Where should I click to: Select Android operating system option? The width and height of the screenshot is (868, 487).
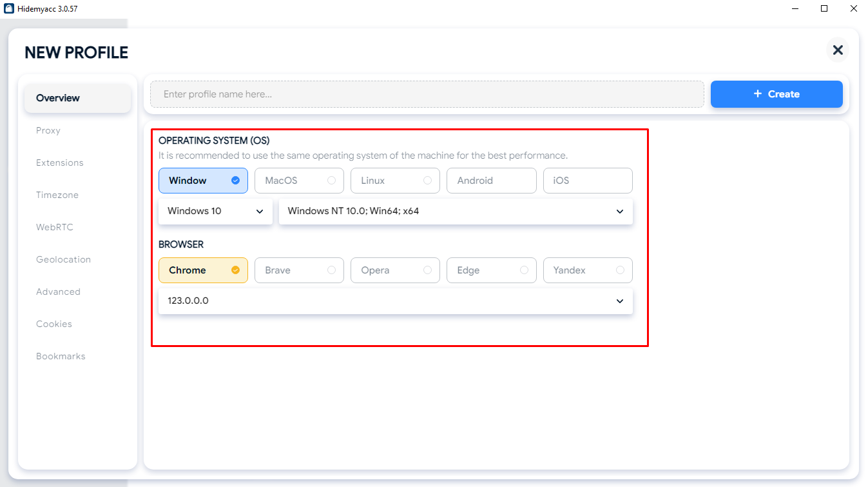point(492,181)
